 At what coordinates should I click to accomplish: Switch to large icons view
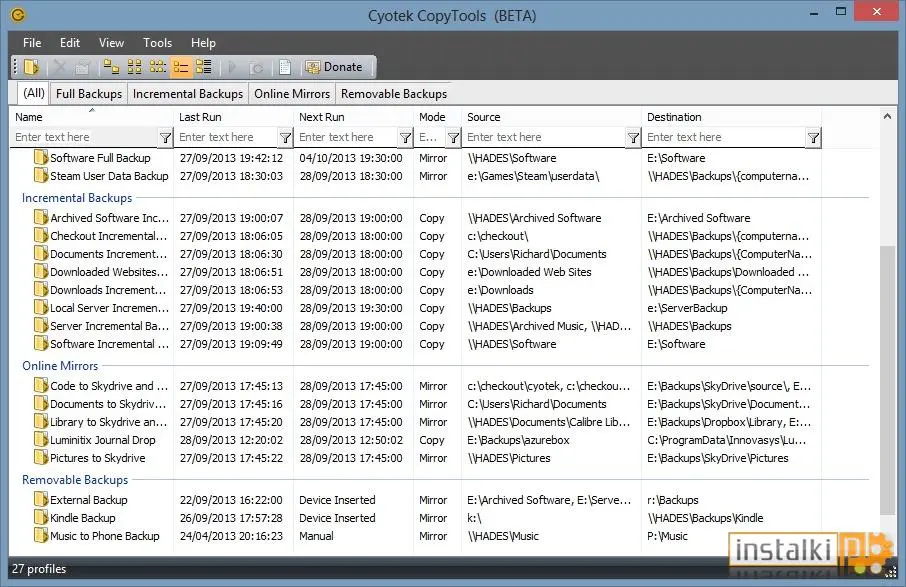coord(111,67)
